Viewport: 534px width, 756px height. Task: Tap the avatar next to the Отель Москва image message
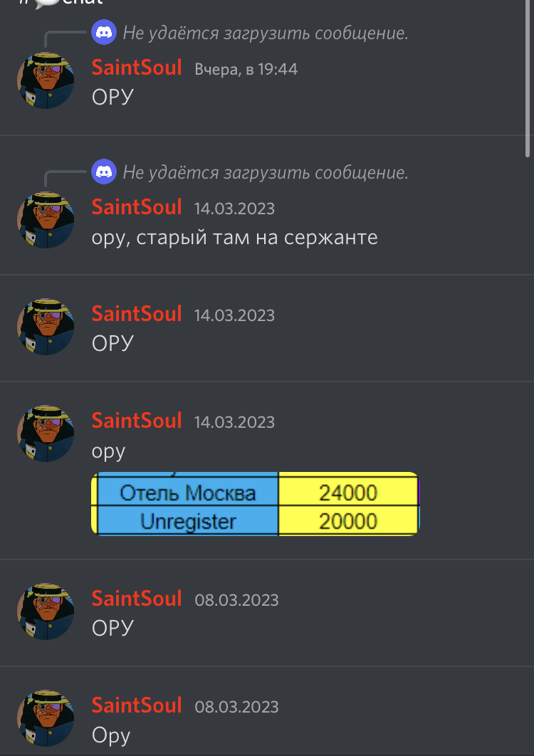pos(46,434)
